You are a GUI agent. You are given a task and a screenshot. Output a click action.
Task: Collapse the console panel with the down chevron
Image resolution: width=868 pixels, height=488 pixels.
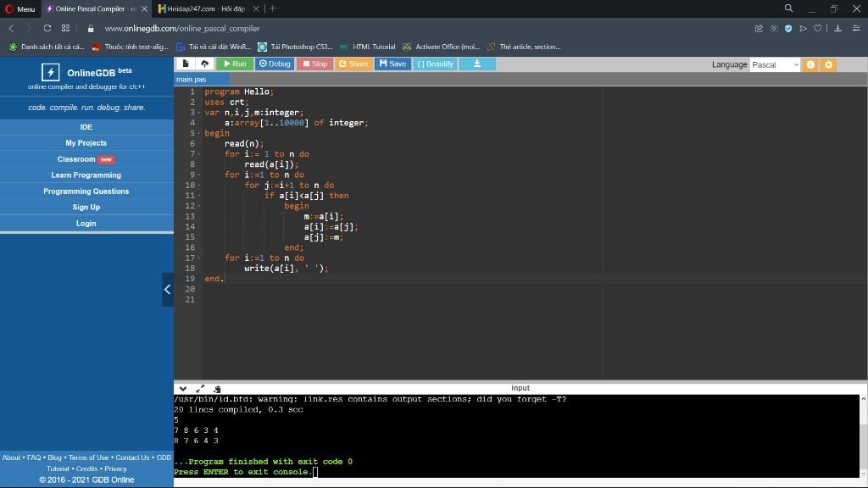point(183,389)
